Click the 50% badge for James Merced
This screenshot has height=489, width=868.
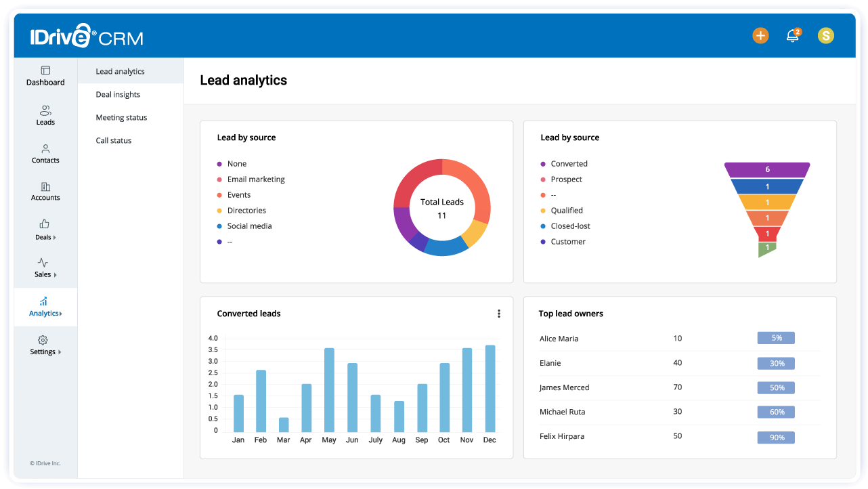tap(776, 387)
